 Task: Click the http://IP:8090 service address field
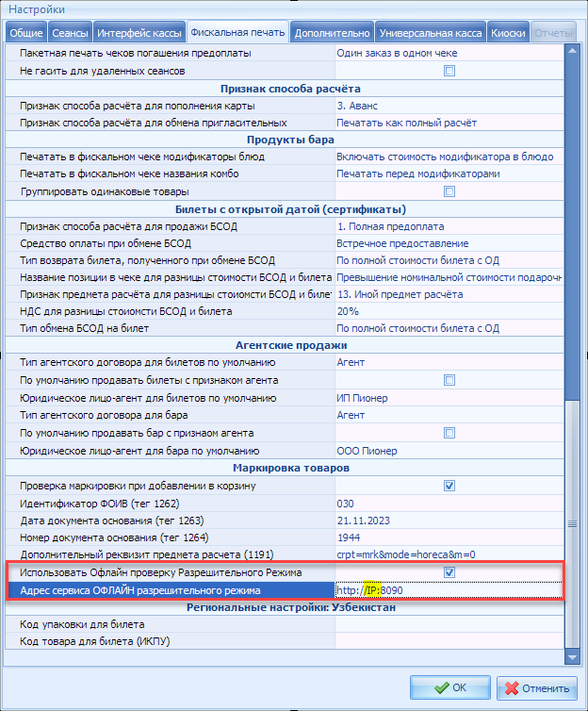449,590
